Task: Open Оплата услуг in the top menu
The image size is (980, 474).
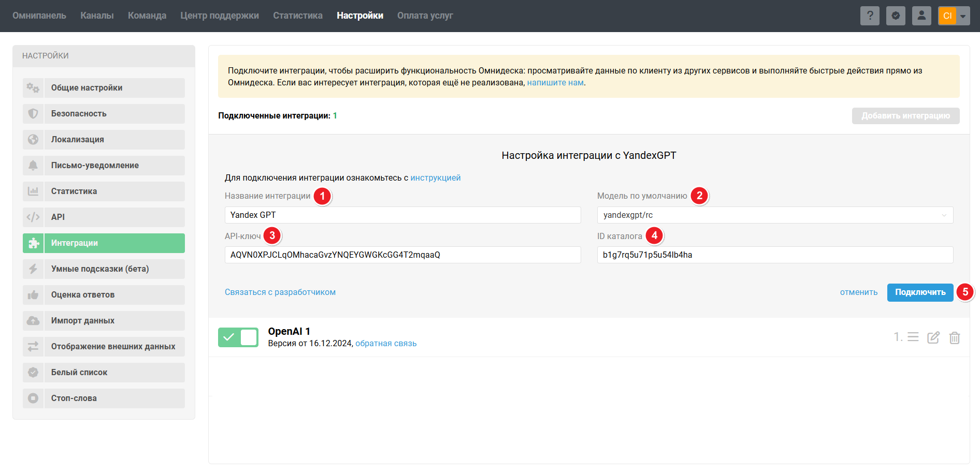Action: pos(425,16)
